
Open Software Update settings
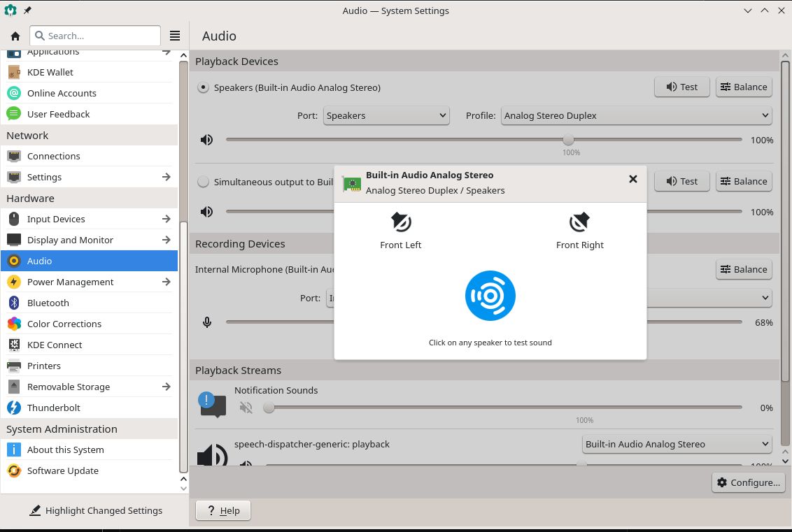pyautogui.click(x=90, y=470)
